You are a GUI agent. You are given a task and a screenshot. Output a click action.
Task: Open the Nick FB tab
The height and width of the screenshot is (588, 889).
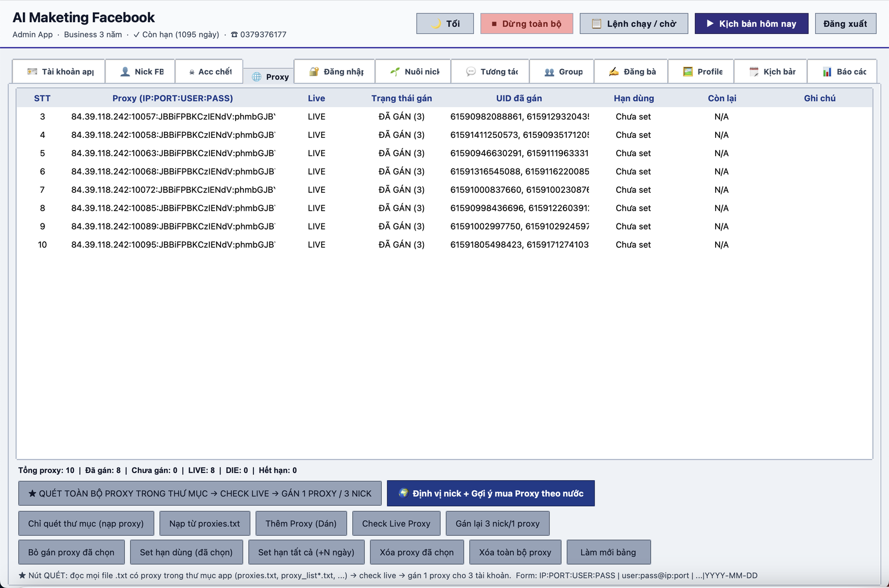click(140, 72)
